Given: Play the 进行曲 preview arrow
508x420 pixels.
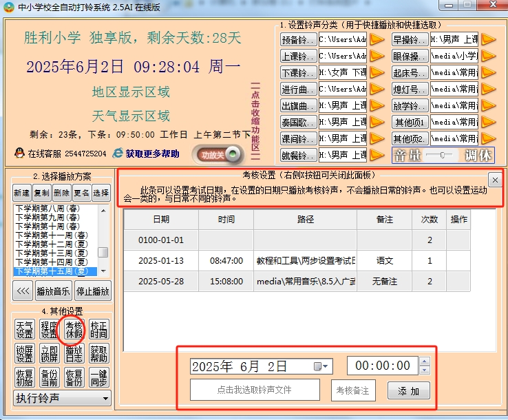Looking at the screenshot, I should coord(377,89).
